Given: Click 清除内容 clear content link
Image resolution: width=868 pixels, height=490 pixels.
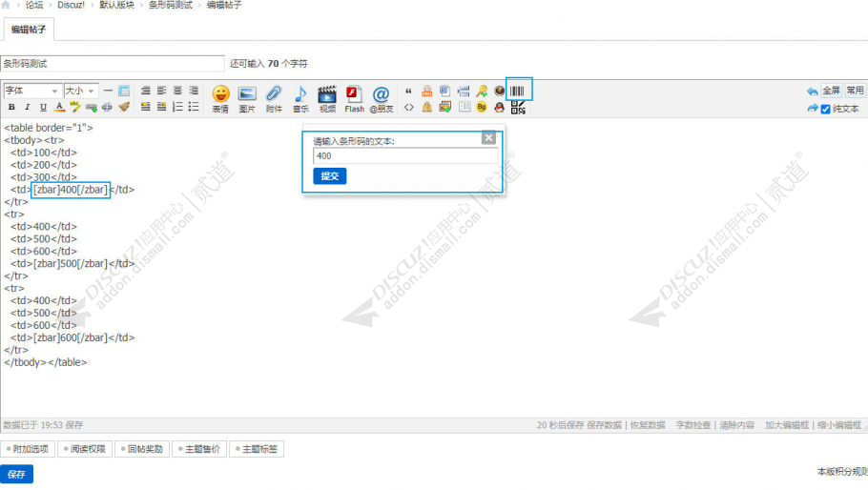Looking at the screenshot, I should coord(736,425).
